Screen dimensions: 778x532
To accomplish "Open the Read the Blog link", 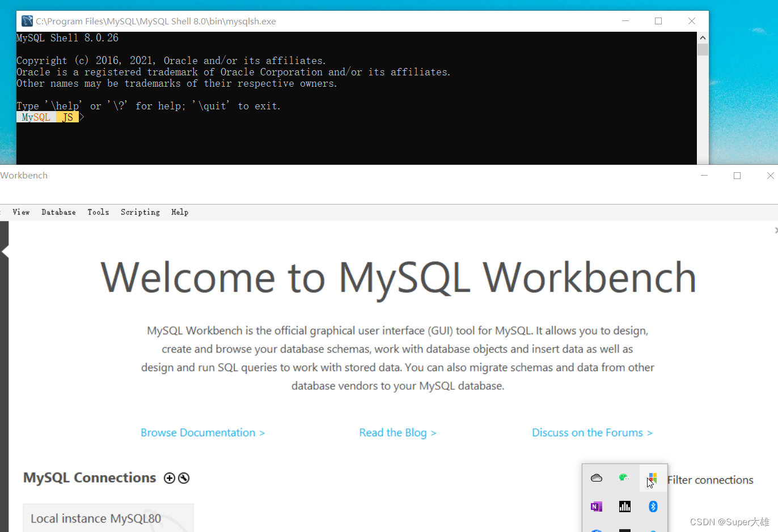I will tap(398, 433).
